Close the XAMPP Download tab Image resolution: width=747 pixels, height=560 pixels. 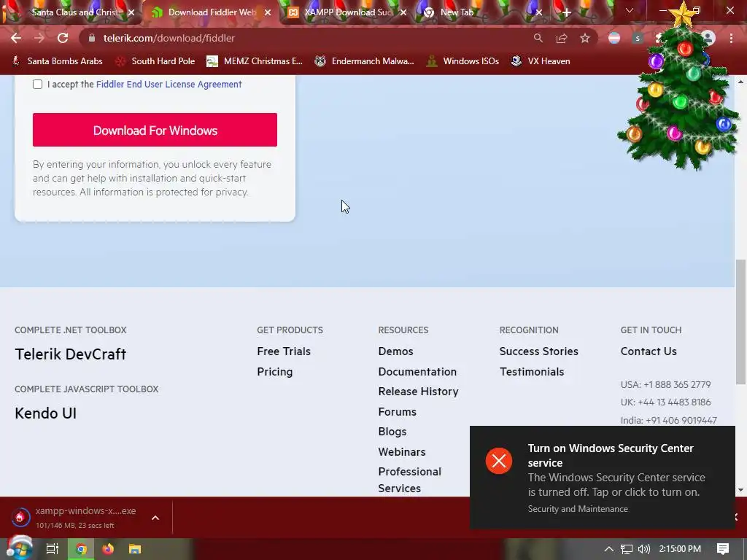pos(403,12)
